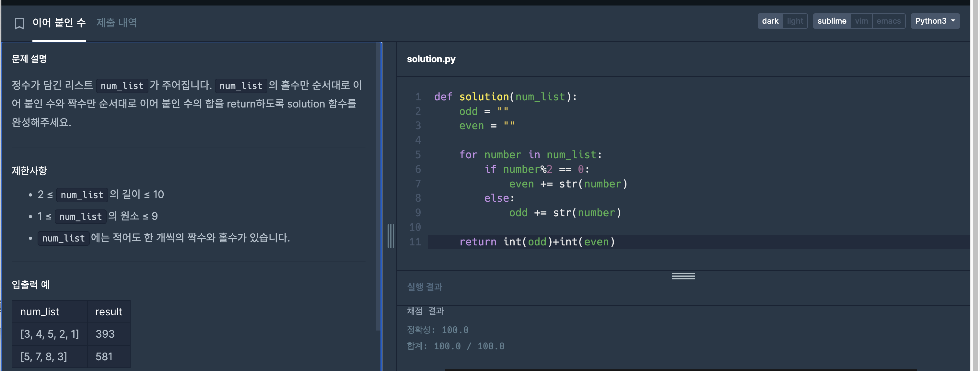This screenshot has height=371, width=980.
Task: Place cursor on the def solution line
Action: pos(505,96)
